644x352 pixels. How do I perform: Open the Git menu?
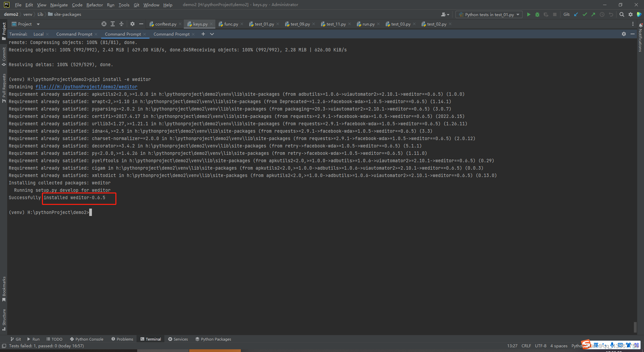coord(136,5)
